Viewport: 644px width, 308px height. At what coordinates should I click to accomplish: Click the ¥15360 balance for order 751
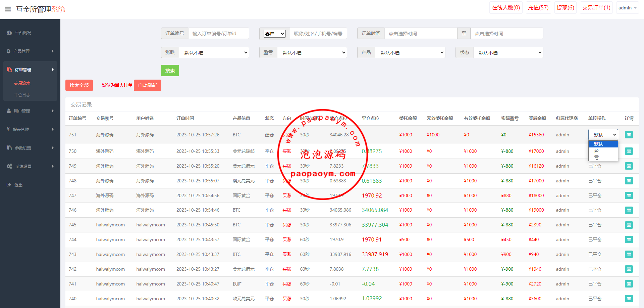tap(536, 135)
